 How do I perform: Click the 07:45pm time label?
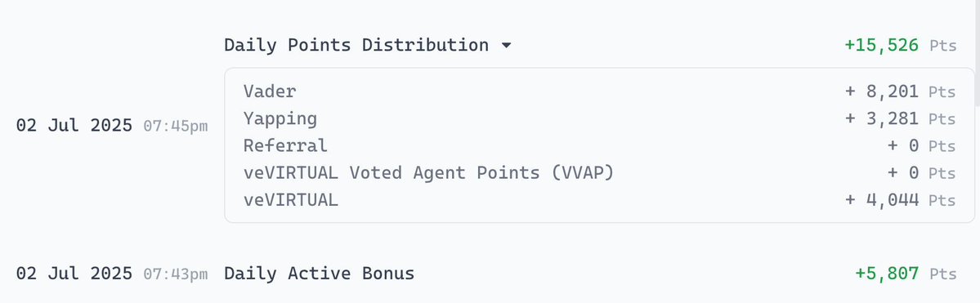176,127
